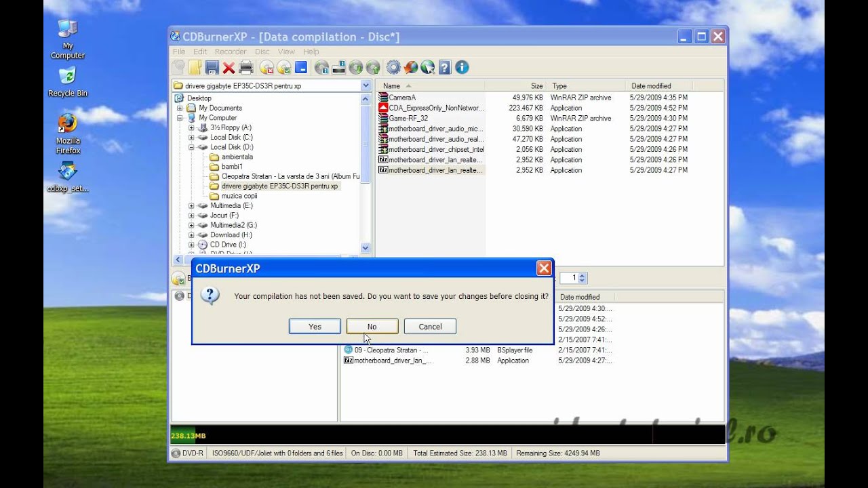Click the question mark icon in the dialog
Screen dimensions: 868x488
[210, 296]
